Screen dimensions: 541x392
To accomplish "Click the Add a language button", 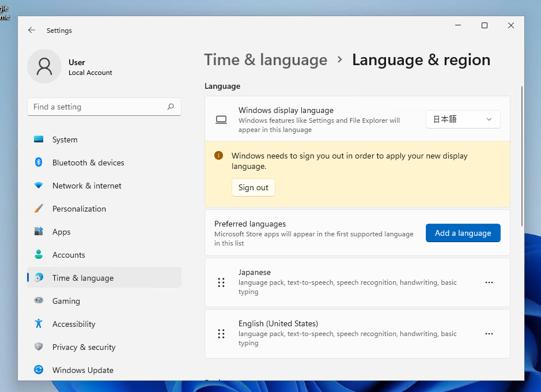I will (463, 233).
